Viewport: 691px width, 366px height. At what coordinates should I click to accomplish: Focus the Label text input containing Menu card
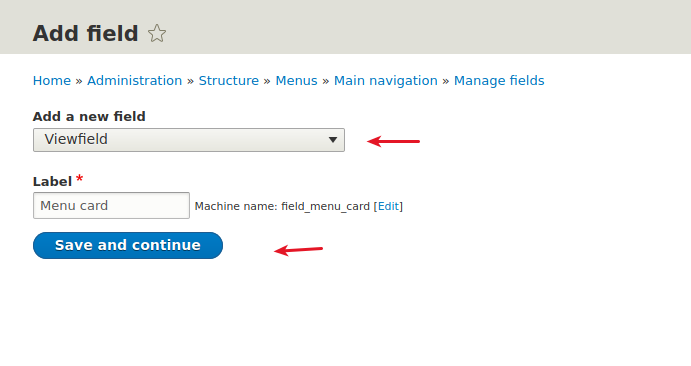click(111, 205)
